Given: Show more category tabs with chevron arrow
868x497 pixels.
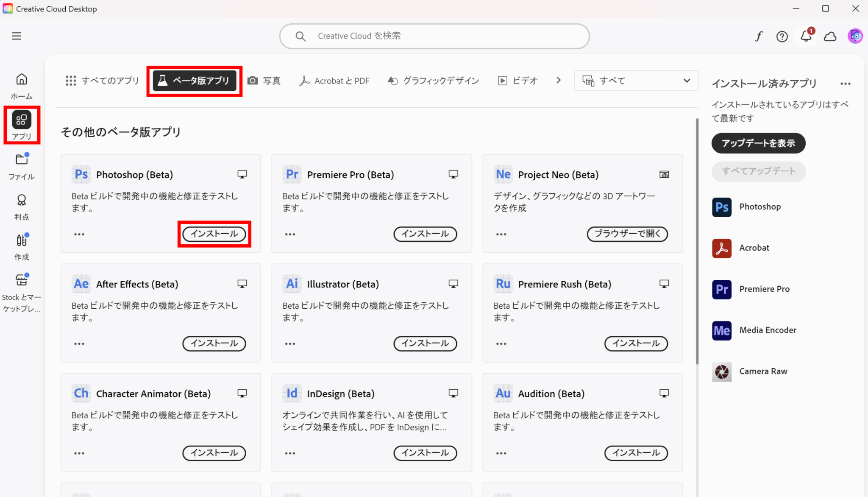Looking at the screenshot, I should pos(559,80).
